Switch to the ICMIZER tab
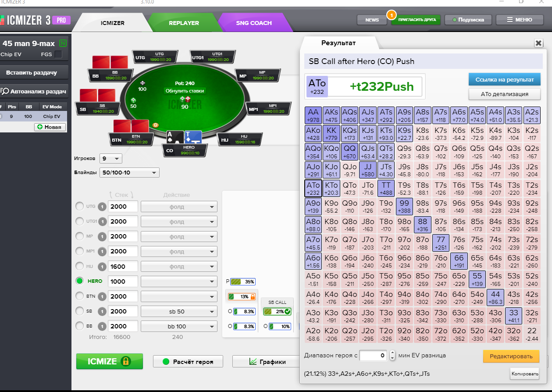 coord(113,23)
